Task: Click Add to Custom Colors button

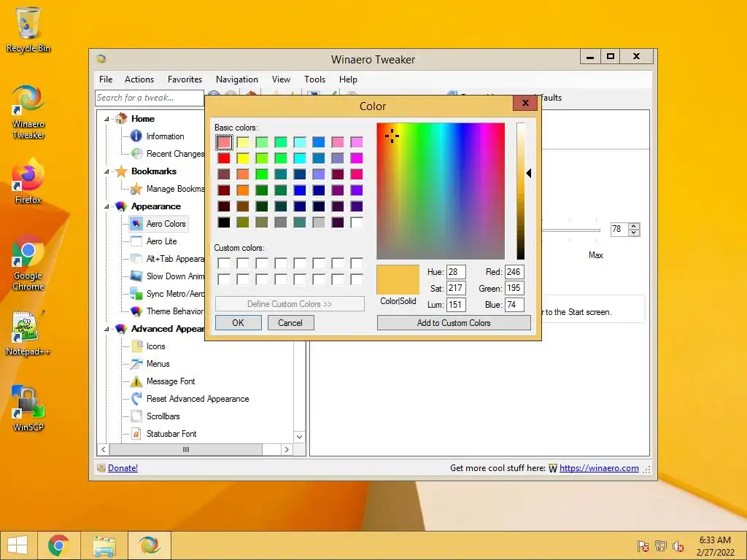Action: click(454, 323)
